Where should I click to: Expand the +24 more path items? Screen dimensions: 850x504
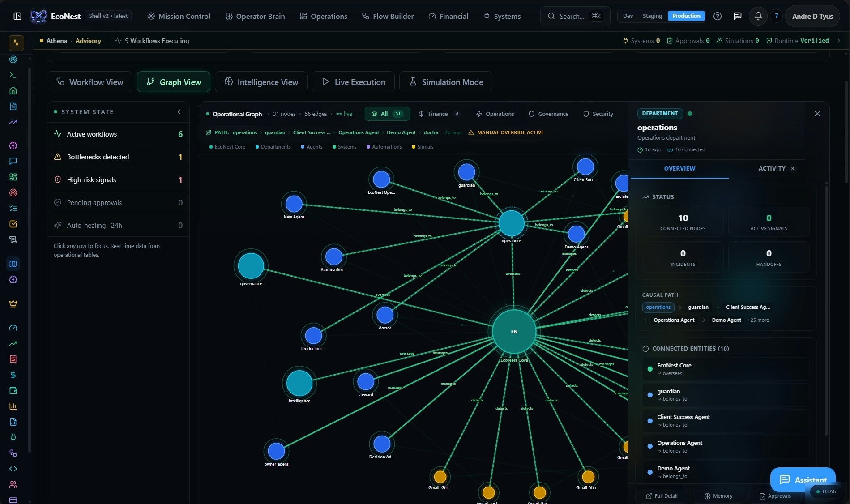click(x=452, y=133)
